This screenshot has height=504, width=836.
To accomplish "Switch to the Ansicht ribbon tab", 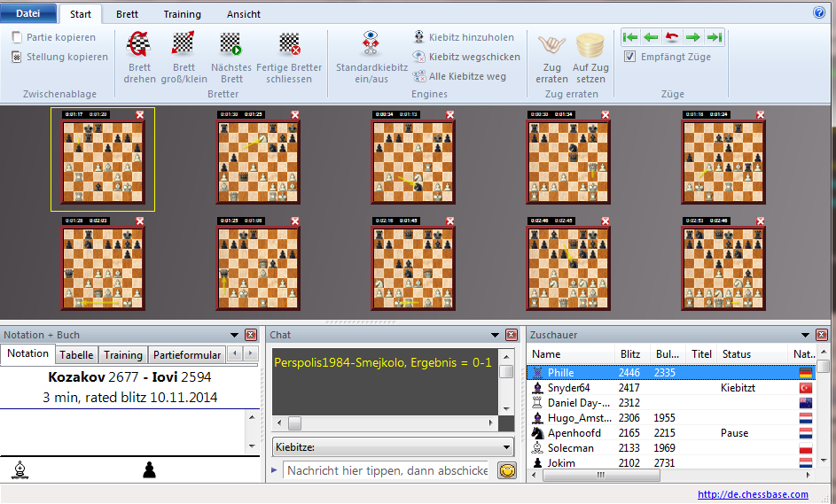I will point(244,14).
